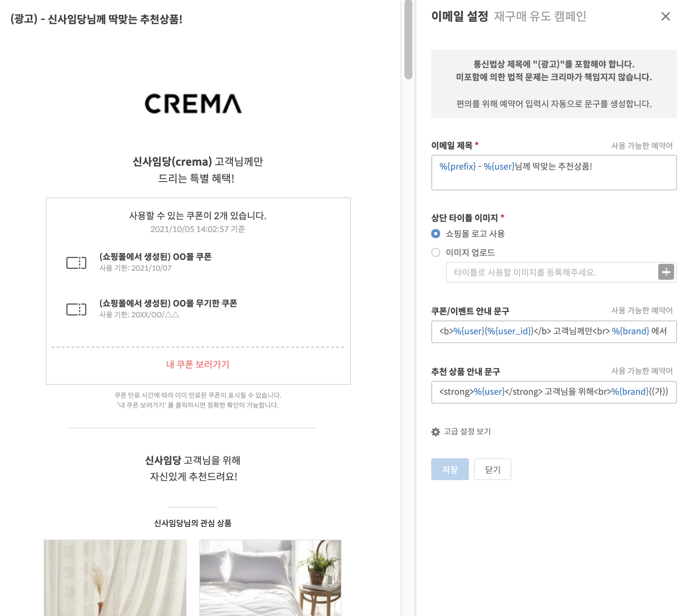Click the preview pane vertical scrollbar
The height and width of the screenshot is (616, 687).
click(408, 40)
